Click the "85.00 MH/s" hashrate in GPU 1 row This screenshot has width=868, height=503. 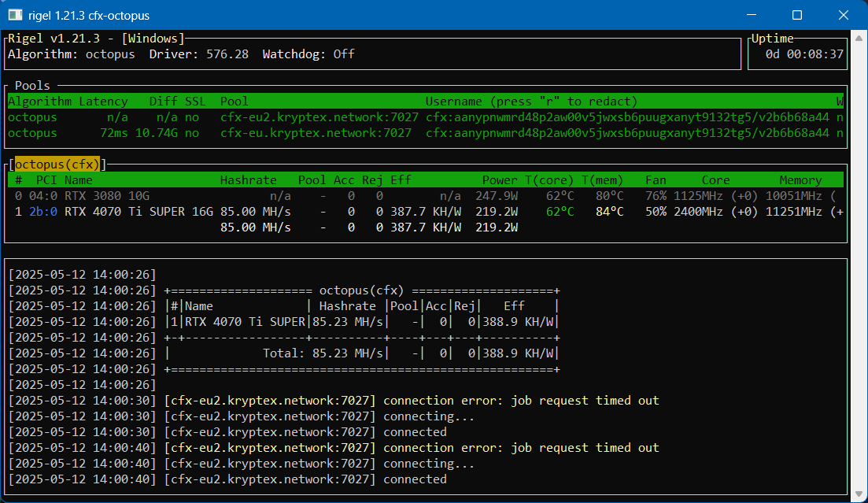tap(255, 212)
